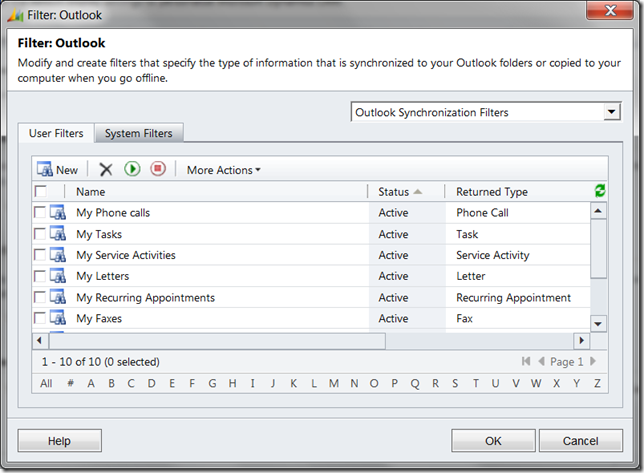
Task: Select the My Letters name text
Action: 103,276
